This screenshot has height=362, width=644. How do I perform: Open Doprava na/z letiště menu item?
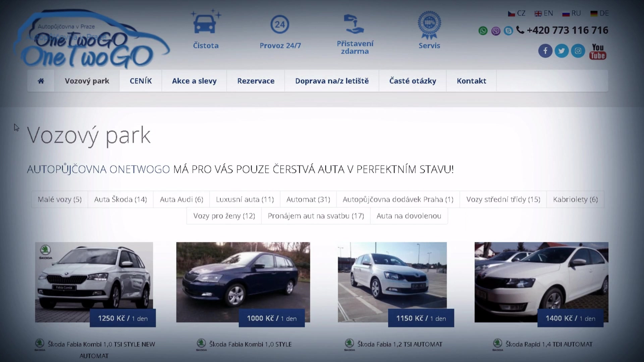[332, 81]
